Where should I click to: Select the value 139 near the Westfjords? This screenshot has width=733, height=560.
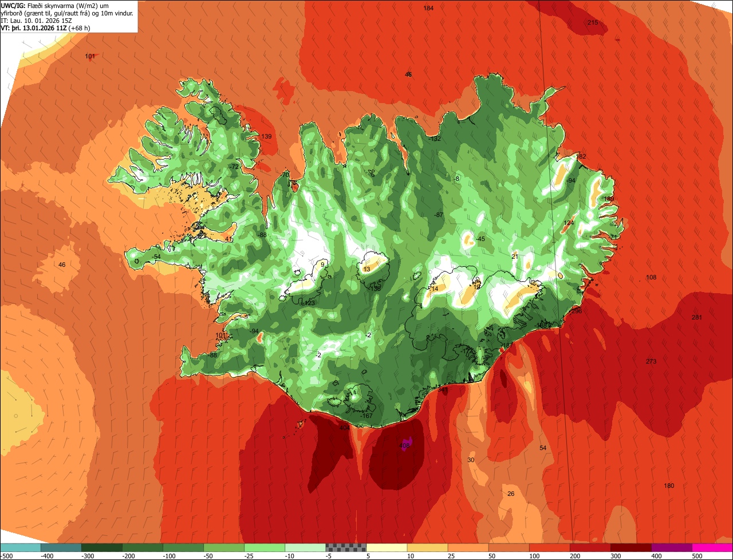coord(267,136)
